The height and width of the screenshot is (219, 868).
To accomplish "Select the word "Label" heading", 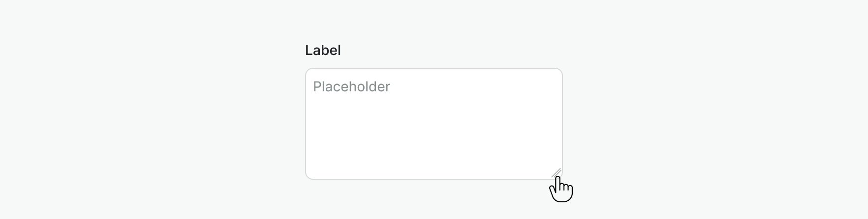I will pyautogui.click(x=323, y=50).
